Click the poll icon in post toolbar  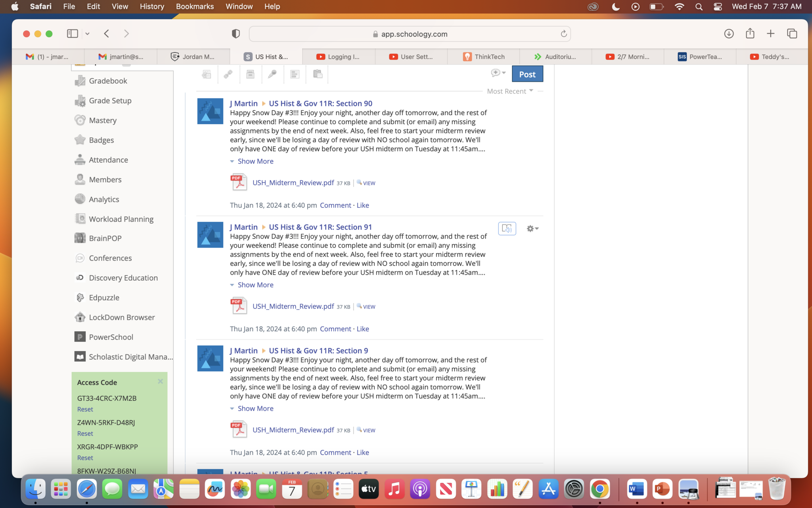coord(294,74)
